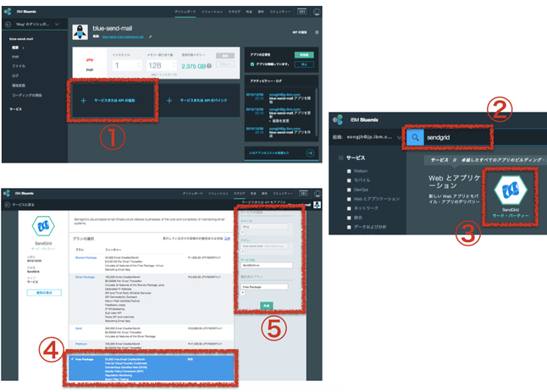Check the DevOps filter checkbox

[349, 190]
